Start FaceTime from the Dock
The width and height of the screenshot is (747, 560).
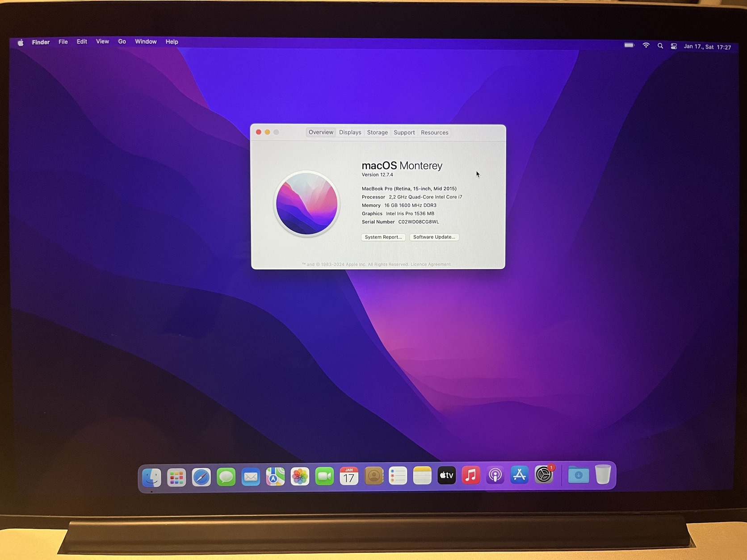[324, 476]
